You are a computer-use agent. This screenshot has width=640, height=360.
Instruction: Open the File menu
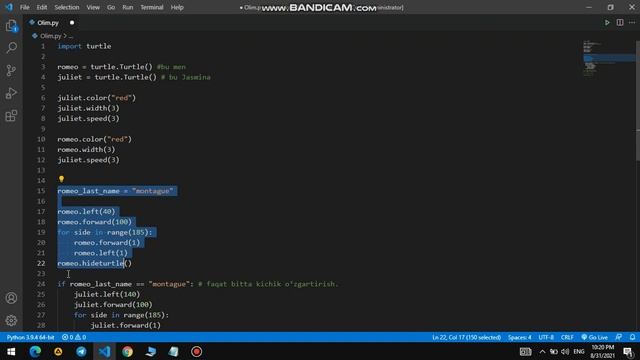[x=24, y=7]
